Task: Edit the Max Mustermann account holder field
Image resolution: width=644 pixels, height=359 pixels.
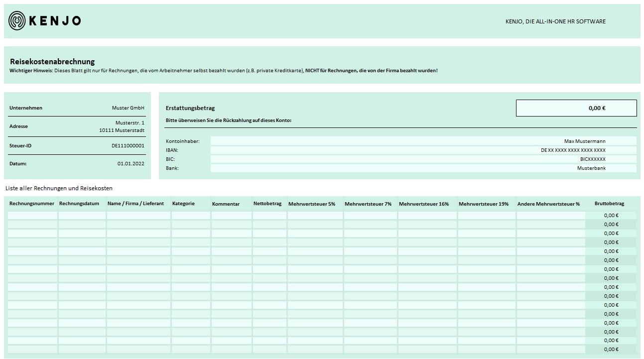Action: pos(423,141)
